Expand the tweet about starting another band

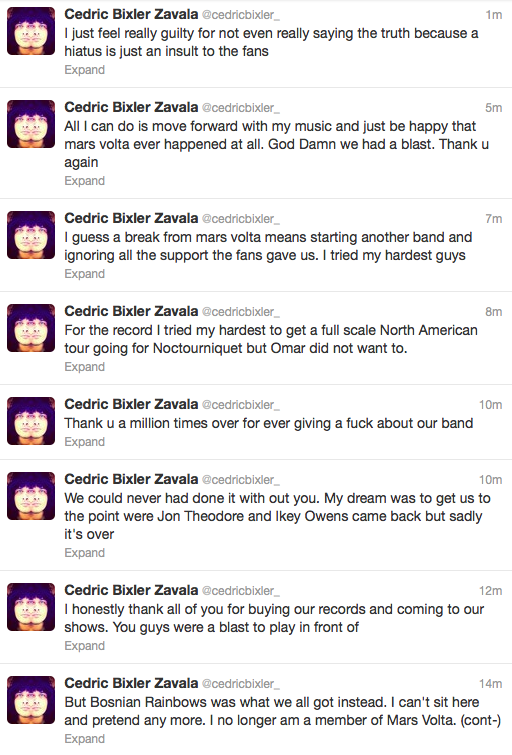point(85,274)
